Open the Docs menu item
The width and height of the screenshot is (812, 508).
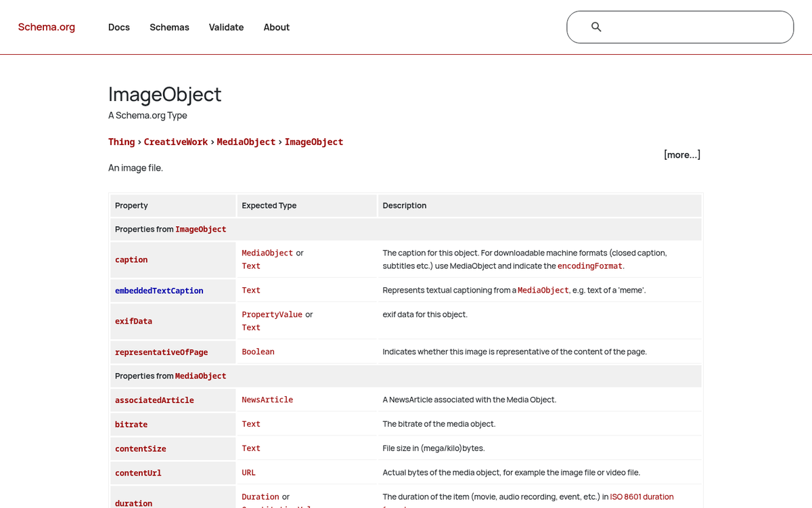click(119, 27)
